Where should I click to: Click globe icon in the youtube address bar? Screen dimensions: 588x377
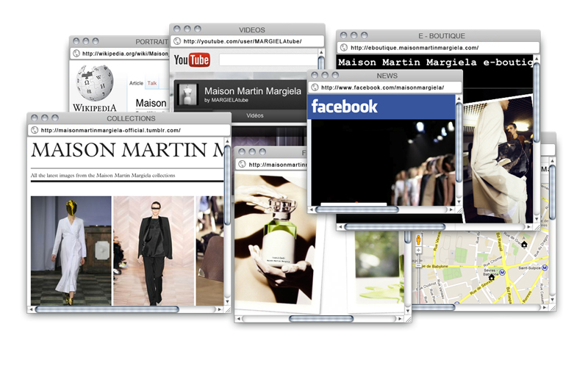(177, 41)
